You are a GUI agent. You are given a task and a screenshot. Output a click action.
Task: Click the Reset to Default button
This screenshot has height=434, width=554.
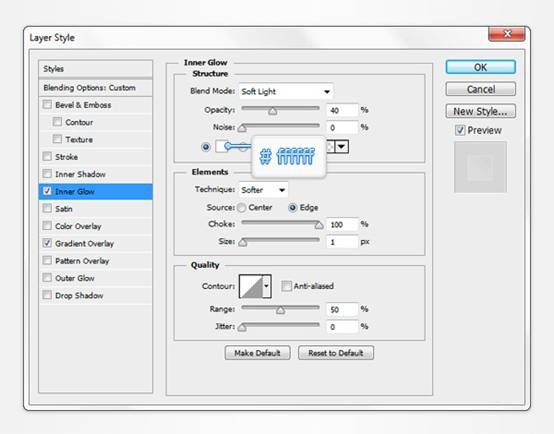[x=336, y=353]
